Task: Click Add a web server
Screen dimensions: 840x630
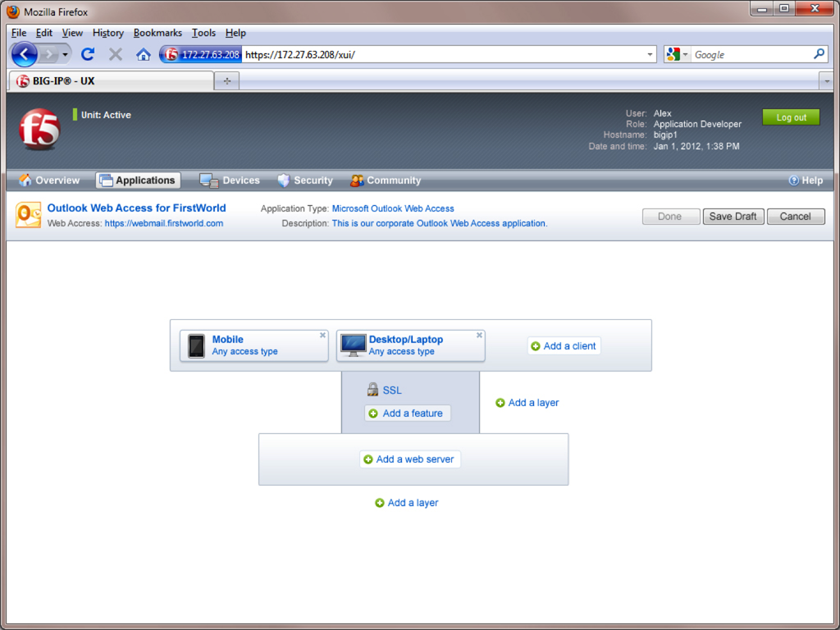Action: [409, 459]
